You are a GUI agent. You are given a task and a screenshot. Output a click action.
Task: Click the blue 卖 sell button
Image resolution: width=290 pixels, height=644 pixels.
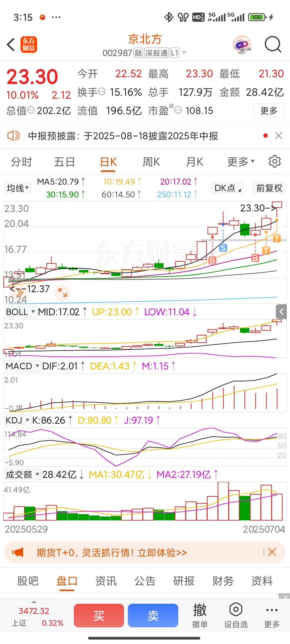click(153, 616)
